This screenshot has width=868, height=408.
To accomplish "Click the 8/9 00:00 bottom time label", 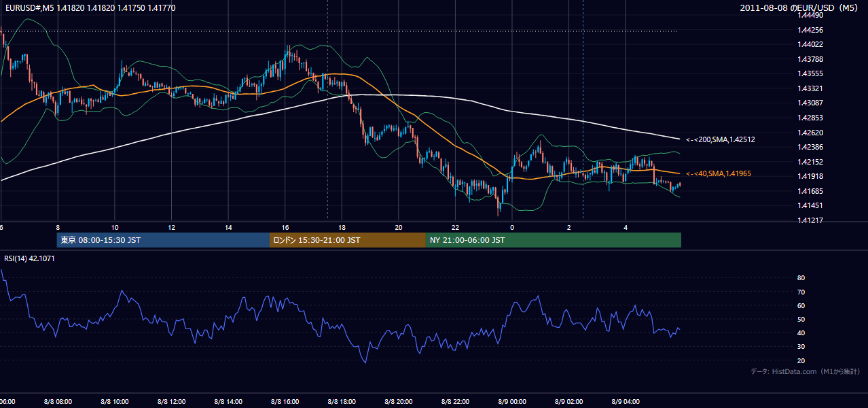I will pyautogui.click(x=512, y=402).
